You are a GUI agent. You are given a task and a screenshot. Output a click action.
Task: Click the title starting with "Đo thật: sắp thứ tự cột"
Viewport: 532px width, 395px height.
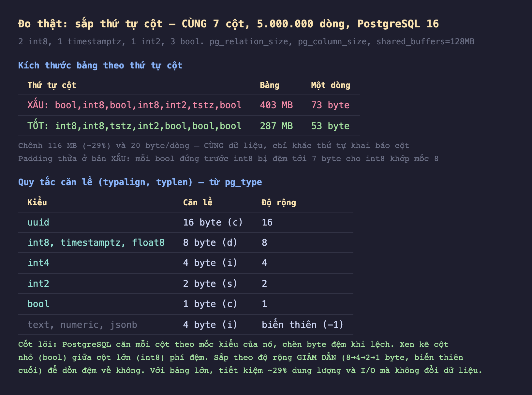(229, 24)
